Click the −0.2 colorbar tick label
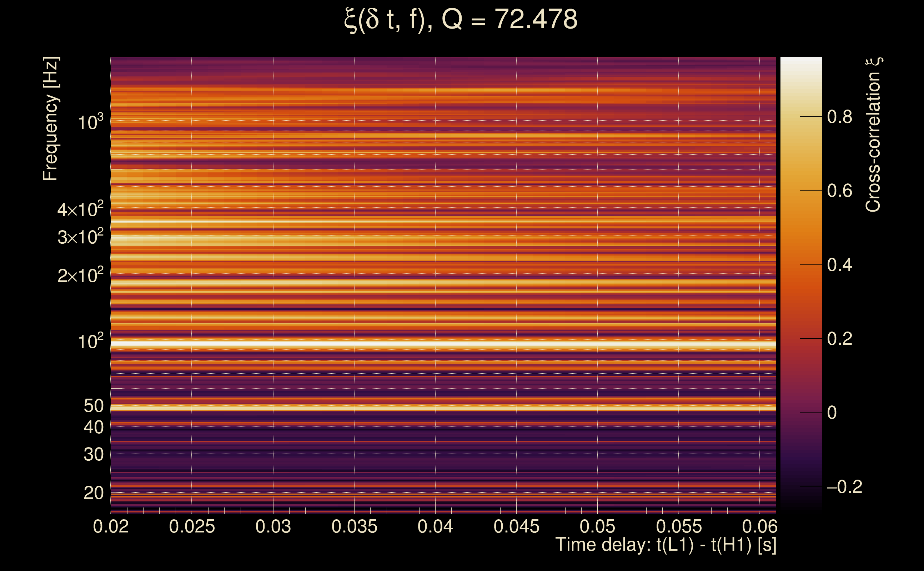The image size is (924, 571). 844,487
